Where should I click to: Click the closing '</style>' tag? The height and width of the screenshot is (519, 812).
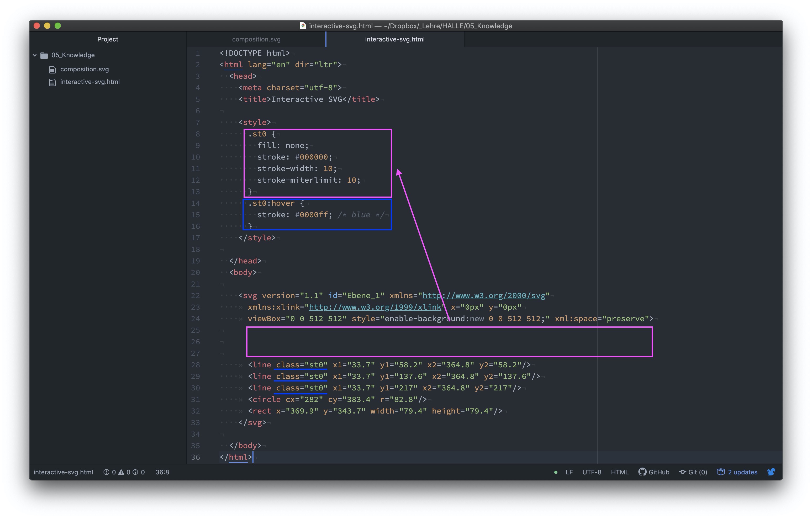[257, 238]
